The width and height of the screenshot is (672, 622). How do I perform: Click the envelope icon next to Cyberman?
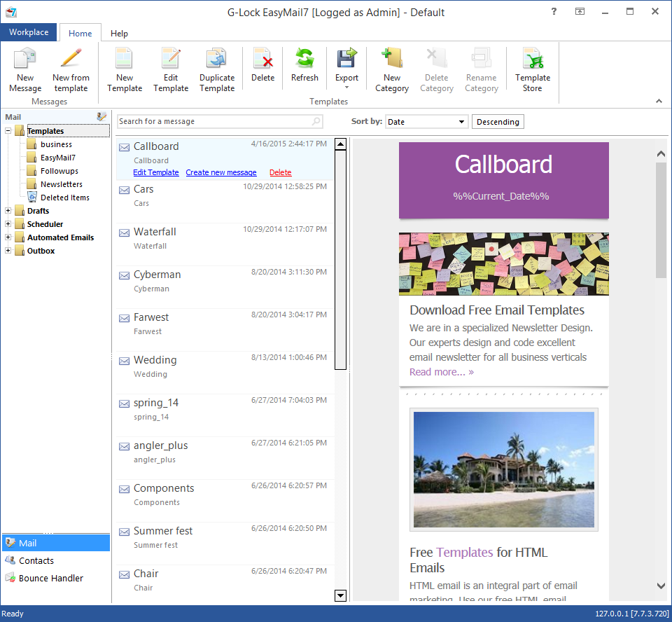[x=125, y=275]
